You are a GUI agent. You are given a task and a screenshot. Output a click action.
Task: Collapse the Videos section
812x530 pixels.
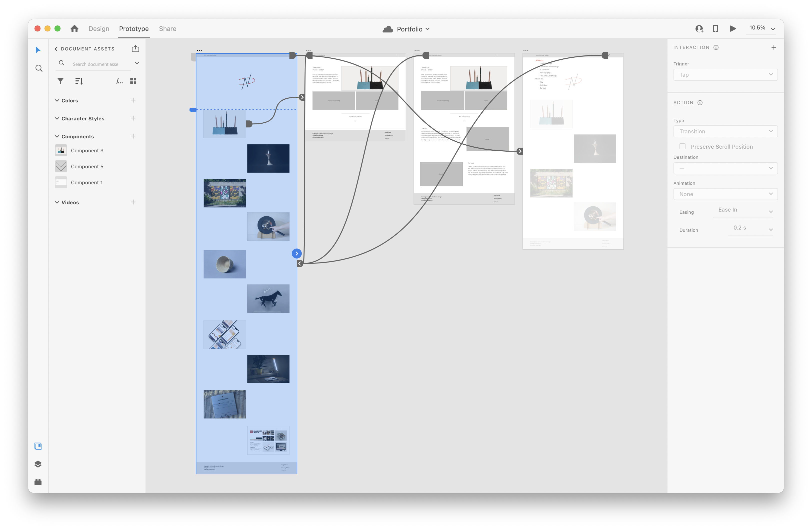(57, 203)
